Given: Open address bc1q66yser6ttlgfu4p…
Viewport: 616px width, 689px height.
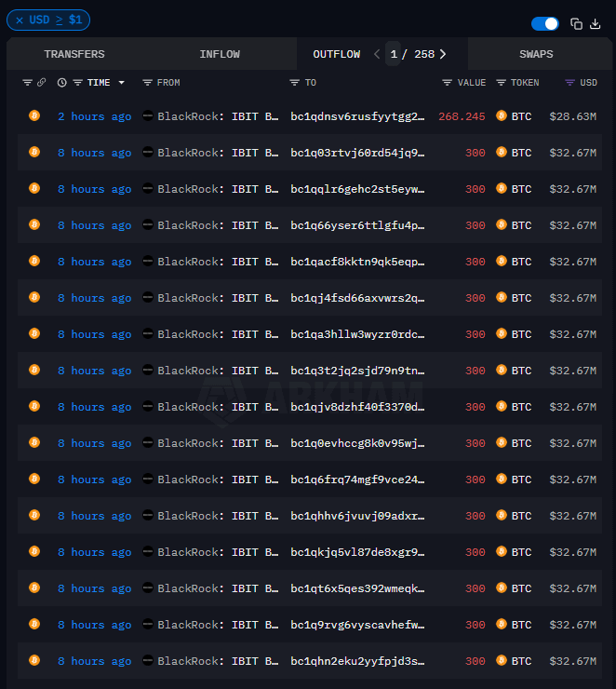Looking at the screenshot, I should [357, 225].
